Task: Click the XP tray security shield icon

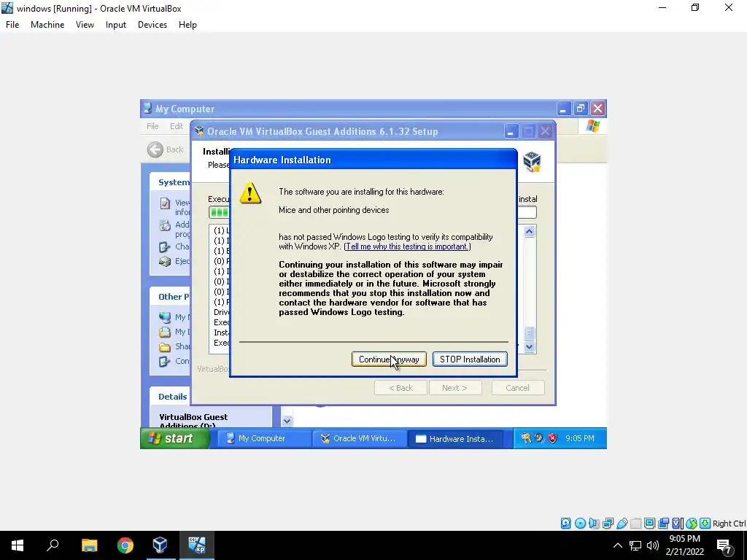Action: (553, 438)
